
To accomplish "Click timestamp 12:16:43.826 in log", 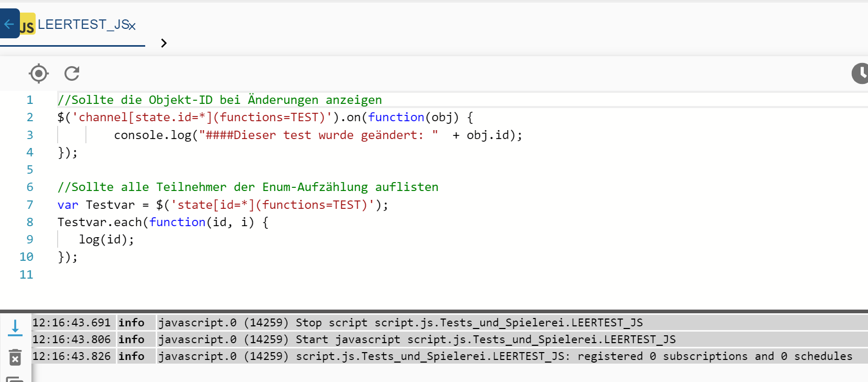I will pos(72,356).
